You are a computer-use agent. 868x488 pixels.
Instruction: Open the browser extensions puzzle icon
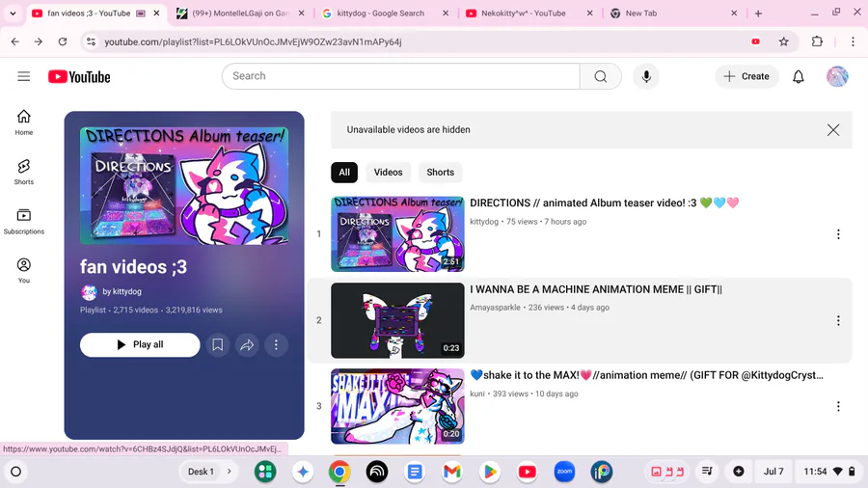(x=817, y=41)
